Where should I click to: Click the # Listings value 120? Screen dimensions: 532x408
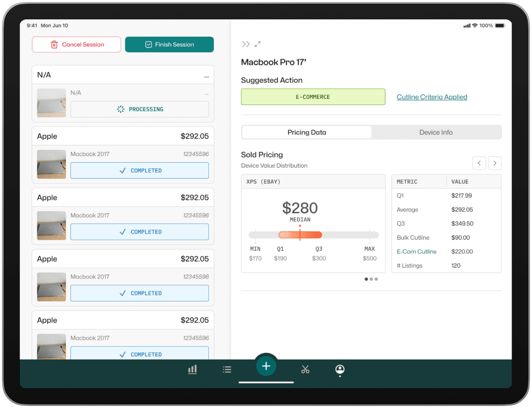tap(455, 266)
